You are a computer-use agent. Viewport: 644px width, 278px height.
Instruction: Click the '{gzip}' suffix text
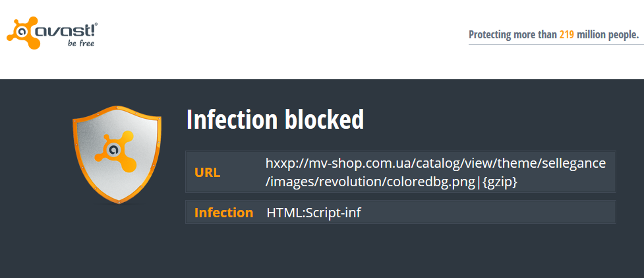point(500,182)
